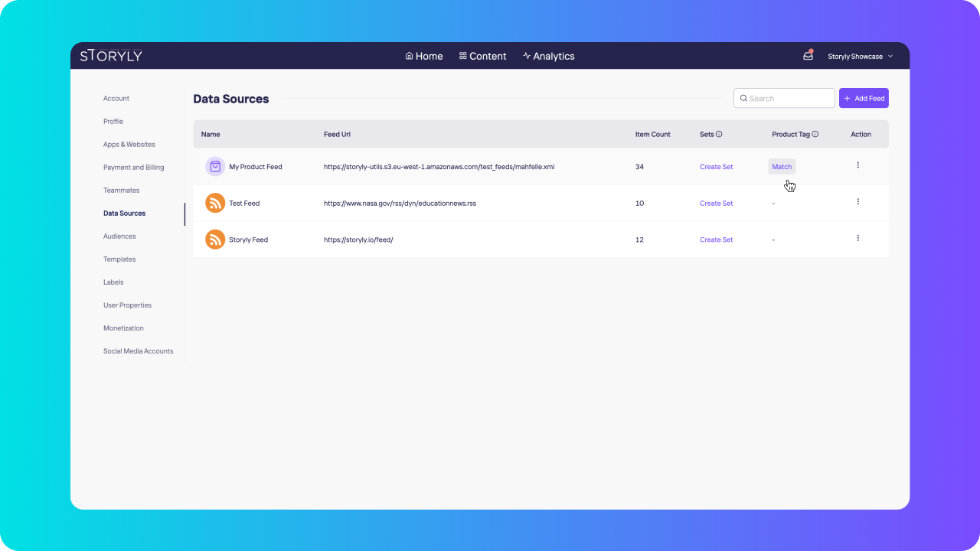Expand the Storyly Showcase account dropdown
This screenshot has height=551, width=980.
(861, 57)
